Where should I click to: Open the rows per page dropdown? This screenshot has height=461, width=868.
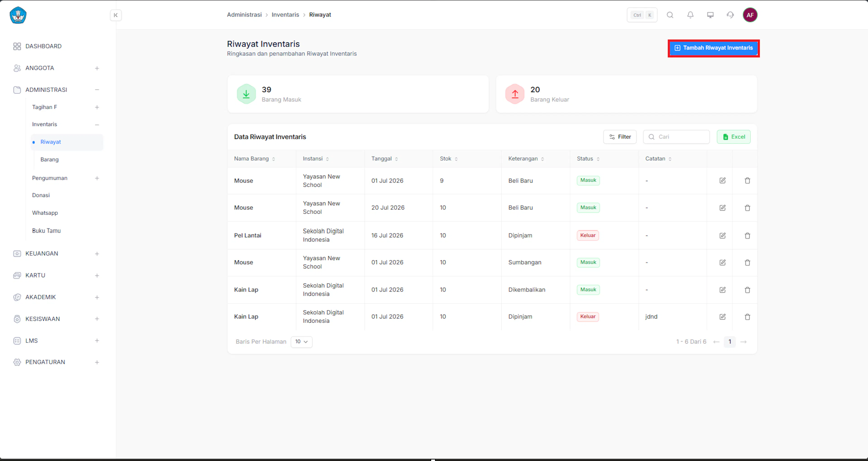coord(301,342)
